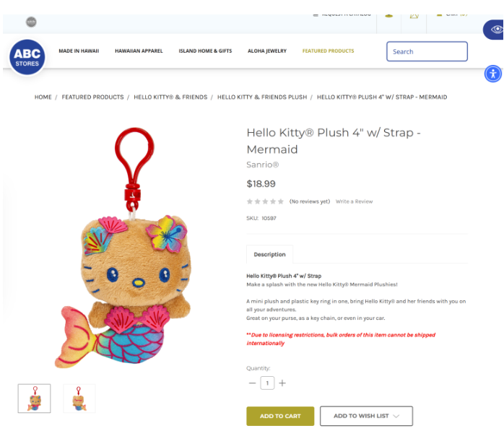Add the plush to cart
Viewport: 504px width, 431px height.
pyautogui.click(x=280, y=416)
